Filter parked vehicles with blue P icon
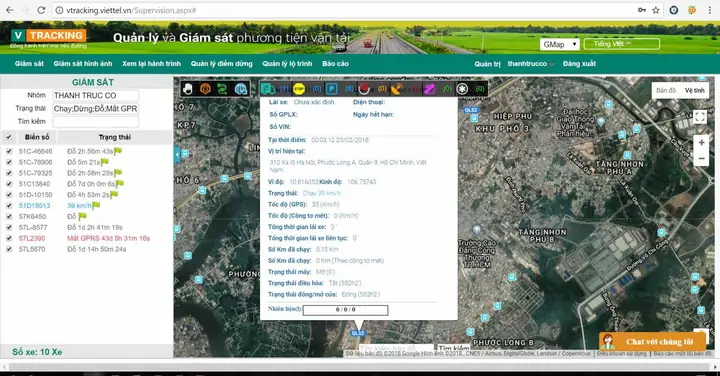720x376 pixels. (332, 89)
